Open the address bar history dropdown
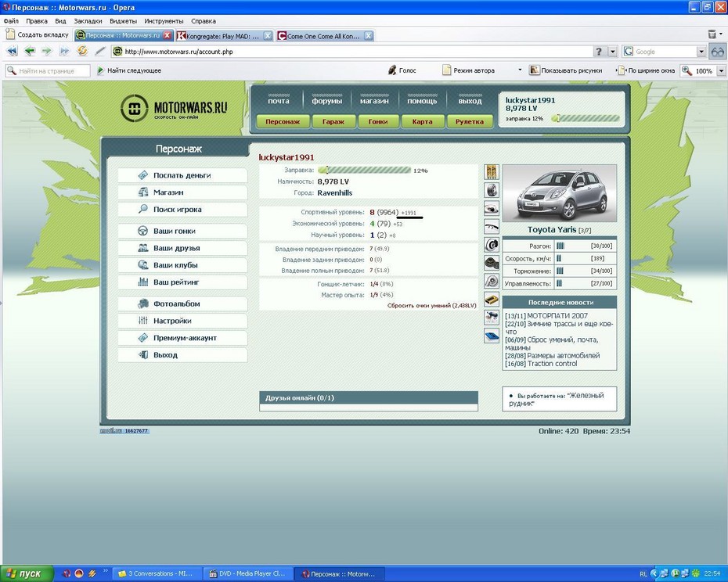Image resolution: width=728 pixels, height=582 pixels. (x=599, y=52)
